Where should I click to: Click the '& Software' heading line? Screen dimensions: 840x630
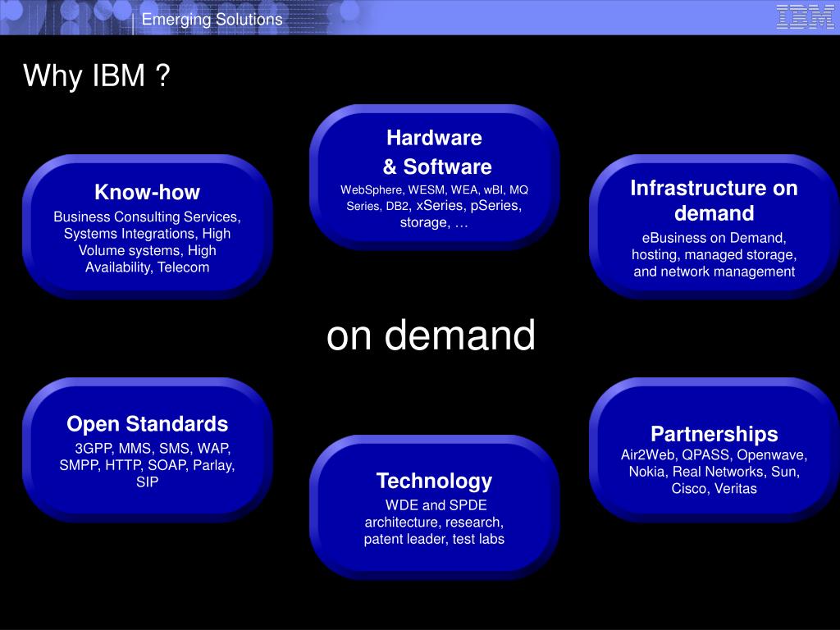click(x=437, y=167)
